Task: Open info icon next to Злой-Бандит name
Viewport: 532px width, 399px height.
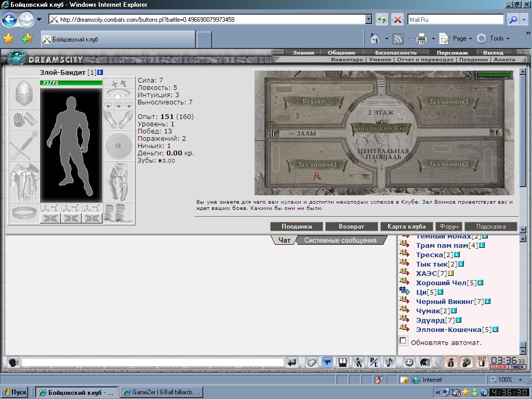Action: pos(100,72)
